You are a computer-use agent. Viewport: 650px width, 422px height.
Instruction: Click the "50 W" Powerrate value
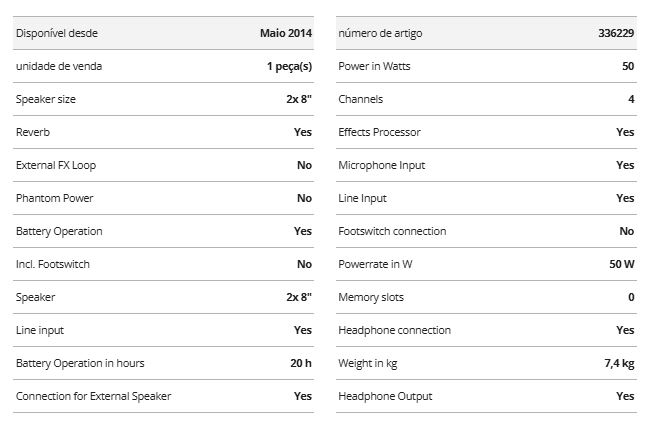point(621,264)
